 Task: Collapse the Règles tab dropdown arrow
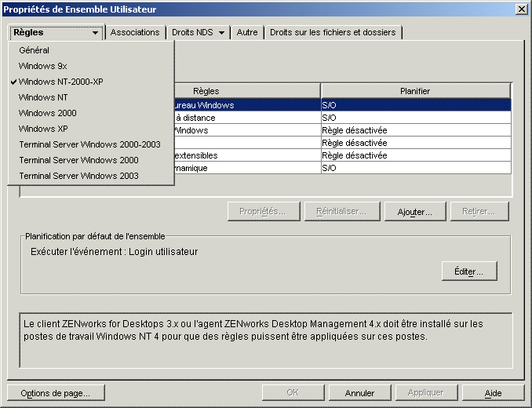(x=95, y=33)
